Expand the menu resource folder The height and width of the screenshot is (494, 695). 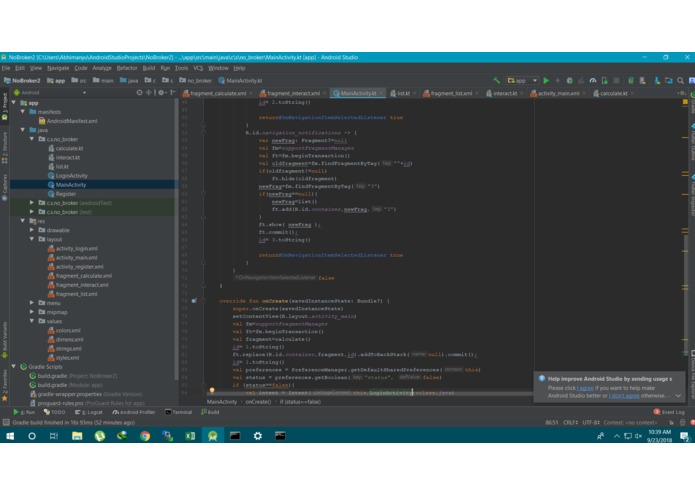(x=32, y=303)
